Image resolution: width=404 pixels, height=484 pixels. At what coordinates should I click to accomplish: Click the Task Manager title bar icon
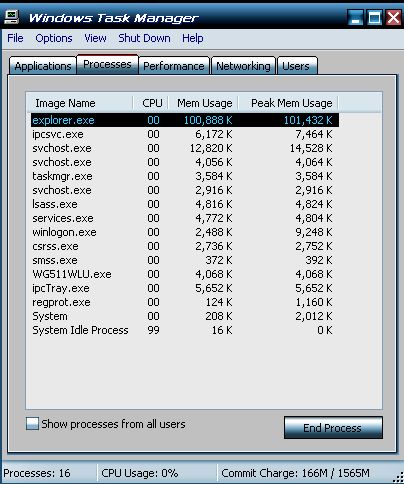point(11,17)
